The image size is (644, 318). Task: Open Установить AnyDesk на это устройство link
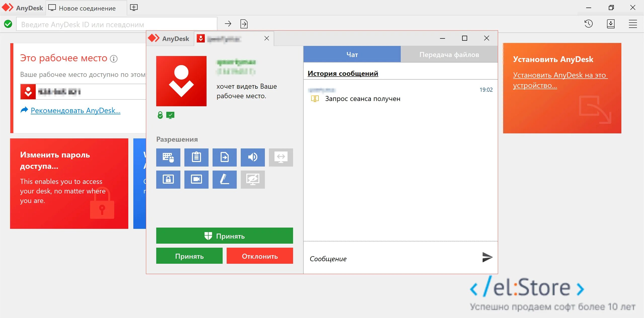[x=560, y=80]
